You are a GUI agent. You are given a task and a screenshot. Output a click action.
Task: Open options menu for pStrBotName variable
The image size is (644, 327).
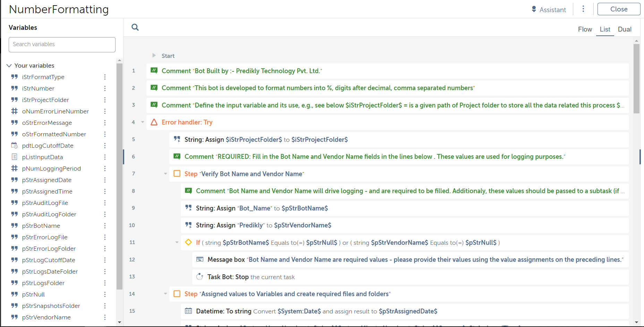tap(105, 226)
